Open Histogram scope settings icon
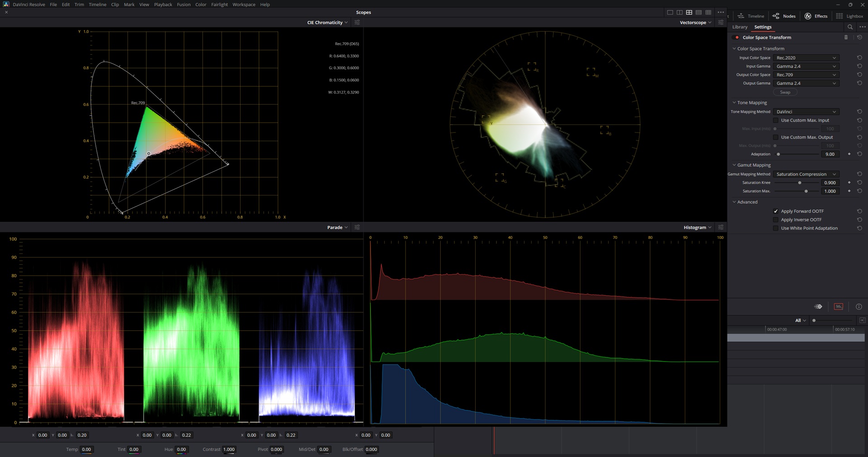Screen dimensions: 868x457 click(x=721, y=227)
